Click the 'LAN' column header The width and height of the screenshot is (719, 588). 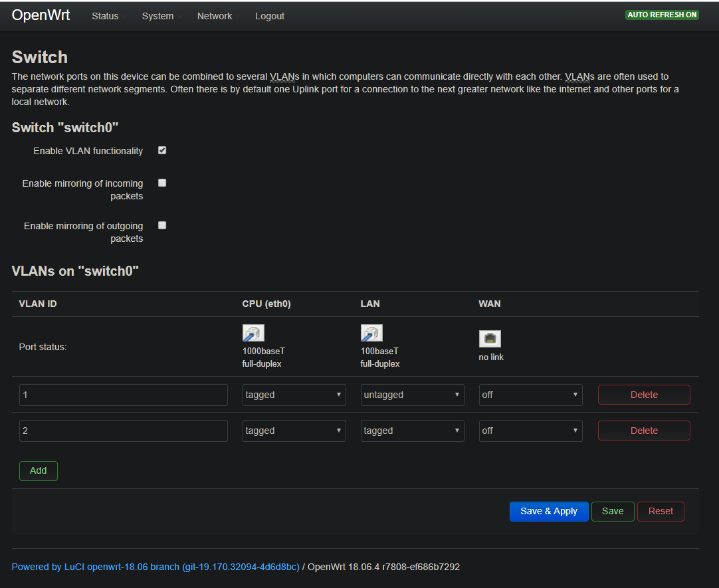(x=370, y=304)
